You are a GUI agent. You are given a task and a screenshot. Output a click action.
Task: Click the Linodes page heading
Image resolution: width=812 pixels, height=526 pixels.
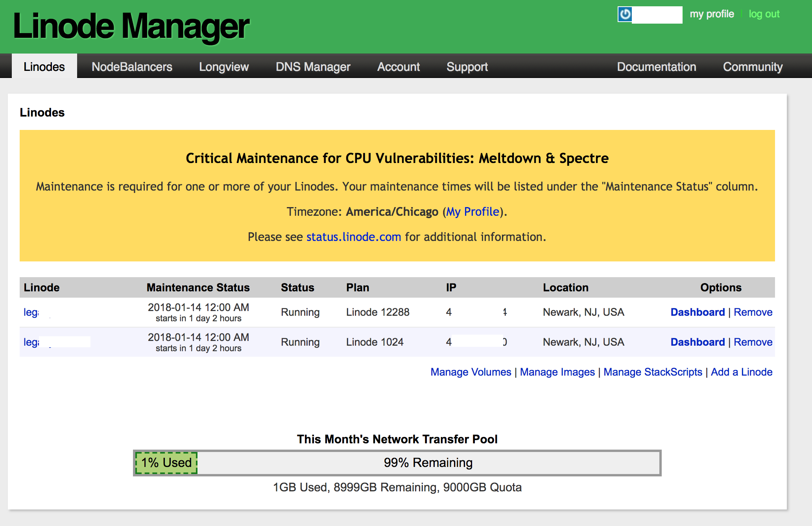[42, 113]
